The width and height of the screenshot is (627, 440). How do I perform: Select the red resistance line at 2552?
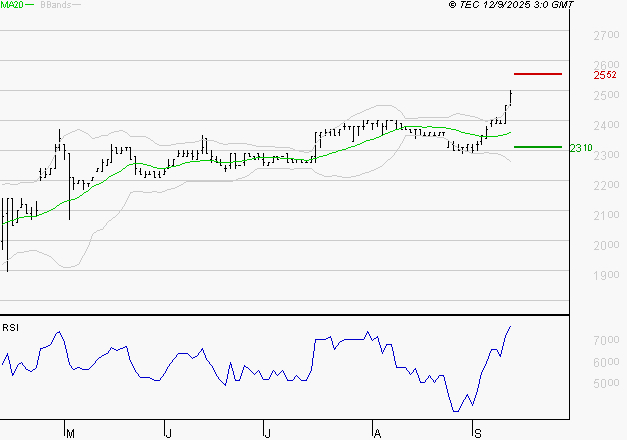(538, 74)
